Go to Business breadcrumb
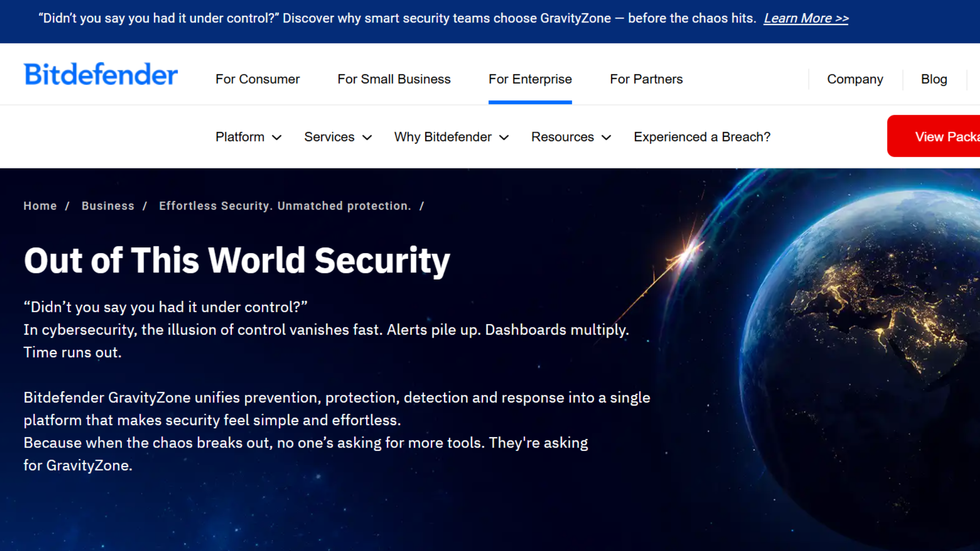 coord(108,206)
